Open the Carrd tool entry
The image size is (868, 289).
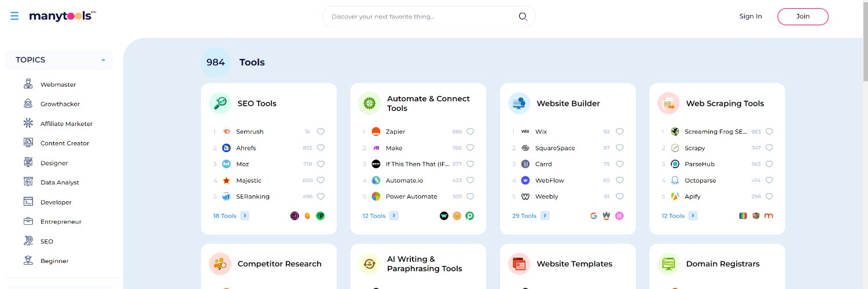point(543,164)
